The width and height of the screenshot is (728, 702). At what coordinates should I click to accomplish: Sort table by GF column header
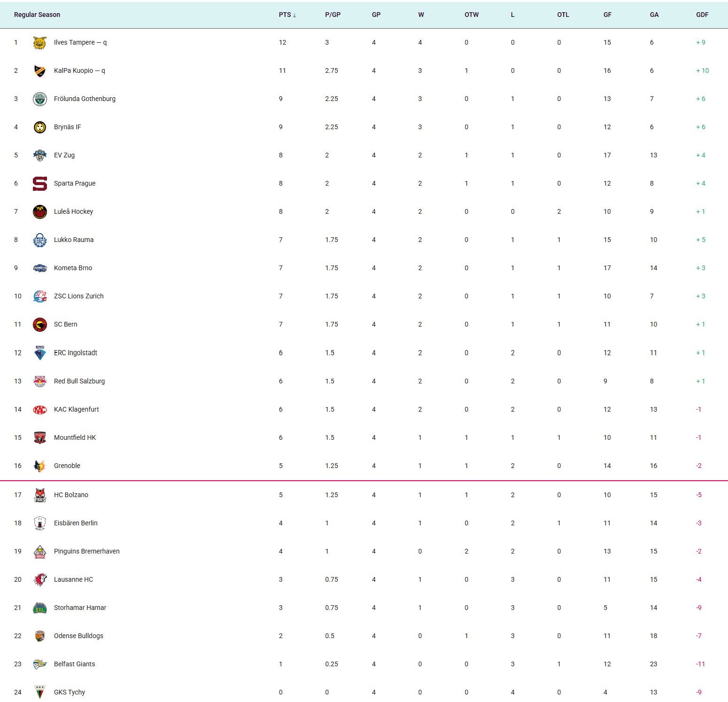point(607,15)
